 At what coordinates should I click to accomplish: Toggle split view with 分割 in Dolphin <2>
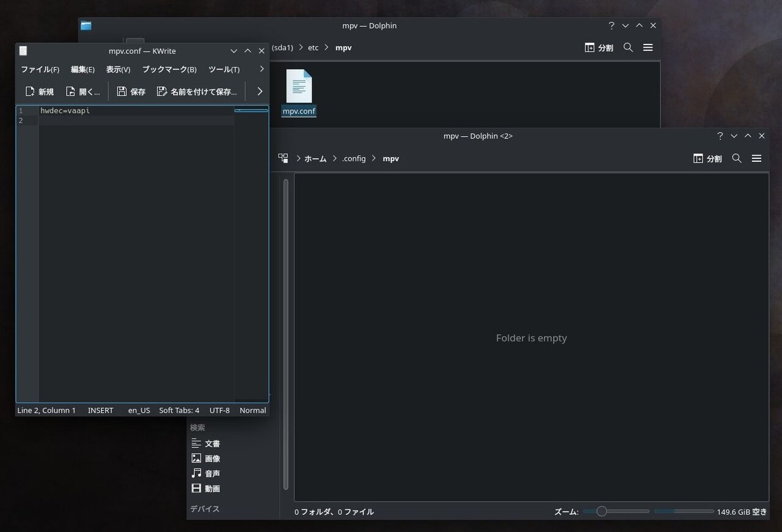coord(707,158)
